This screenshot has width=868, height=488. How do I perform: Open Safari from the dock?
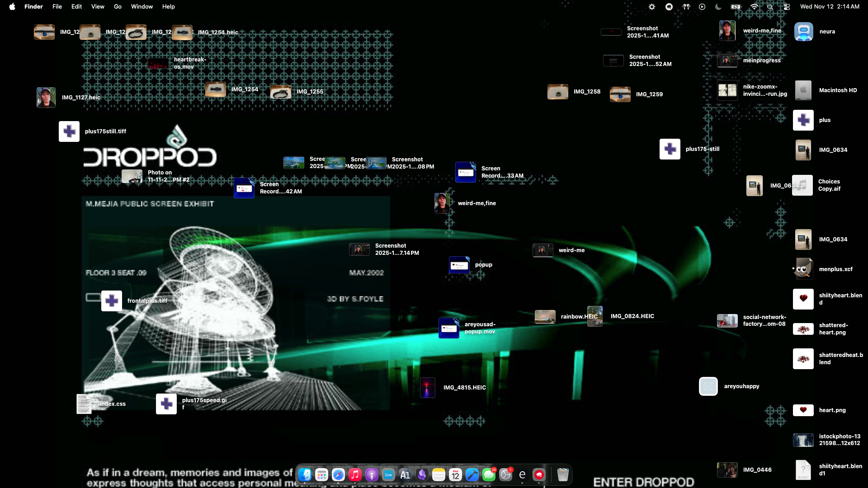tap(338, 475)
